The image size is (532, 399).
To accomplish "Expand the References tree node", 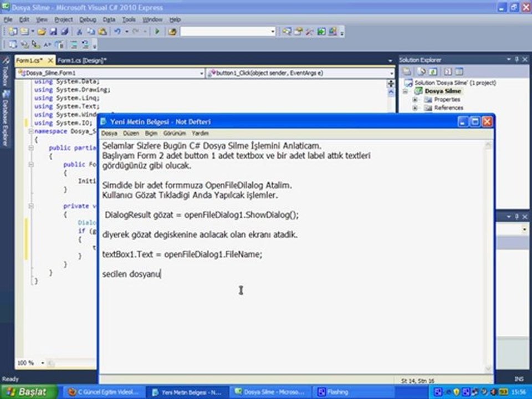I will (415, 108).
